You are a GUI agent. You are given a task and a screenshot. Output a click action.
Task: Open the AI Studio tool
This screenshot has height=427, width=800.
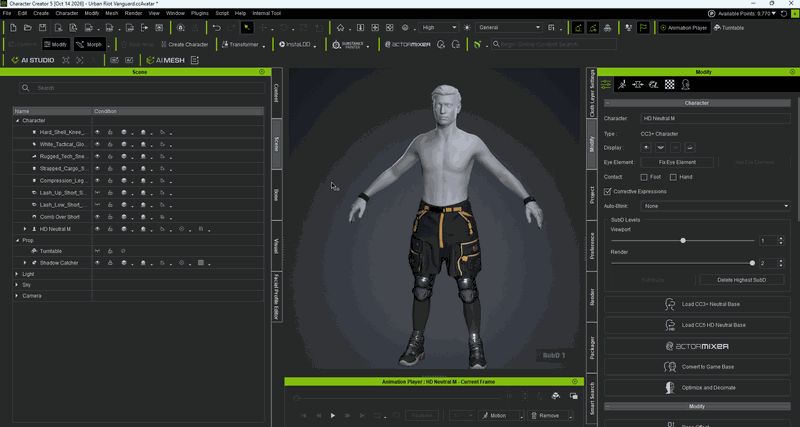coord(33,60)
